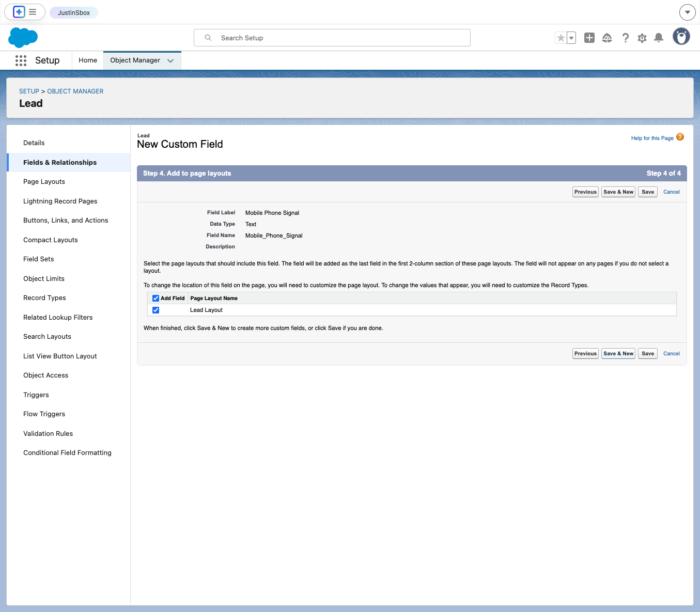Open the Help question mark icon

pyautogui.click(x=625, y=38)
